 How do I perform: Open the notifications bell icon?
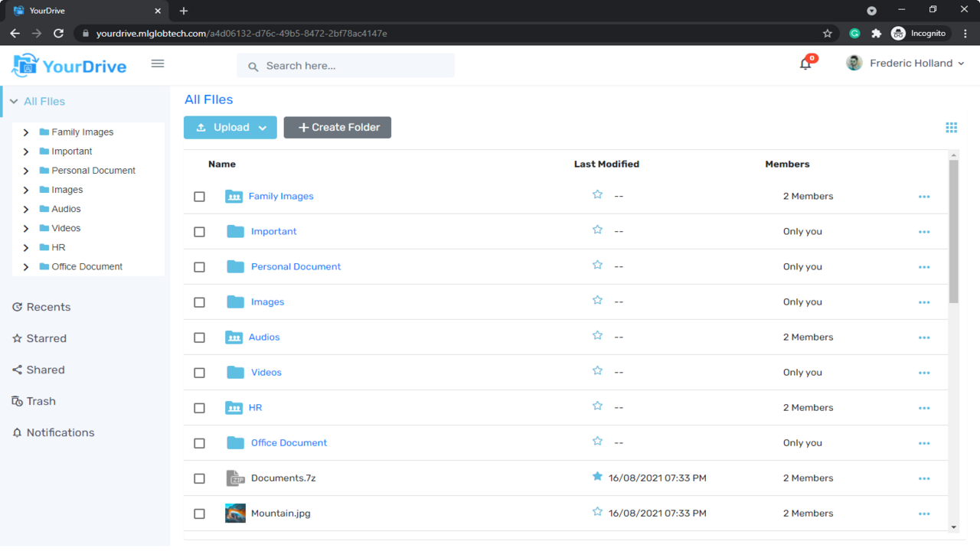805,64
